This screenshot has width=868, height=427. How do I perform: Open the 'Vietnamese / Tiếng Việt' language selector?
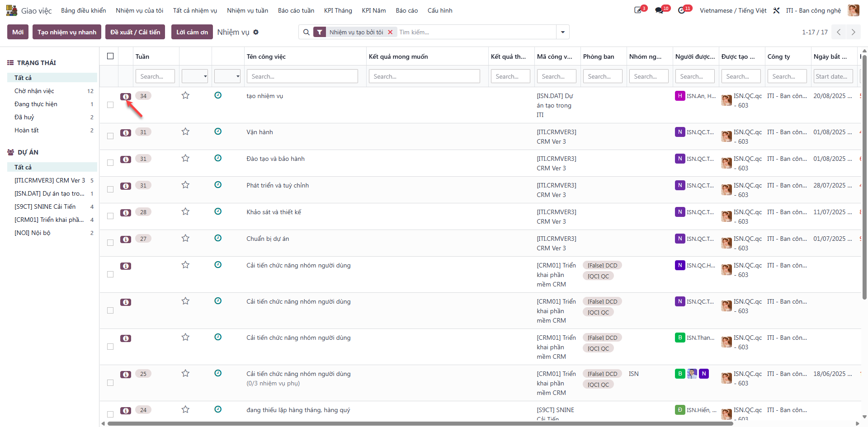(x=733, y=10)
